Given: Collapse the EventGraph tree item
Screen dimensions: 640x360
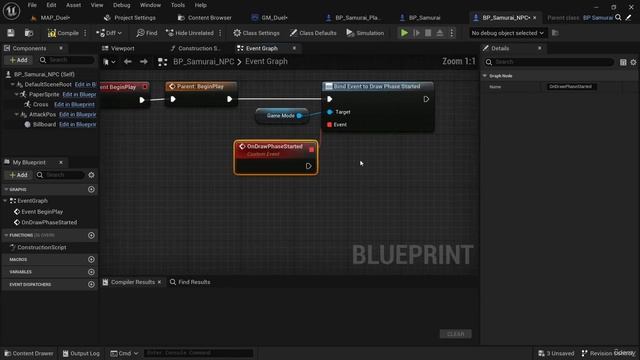Looking at the screenshot, I should click(x=5, y=201).
